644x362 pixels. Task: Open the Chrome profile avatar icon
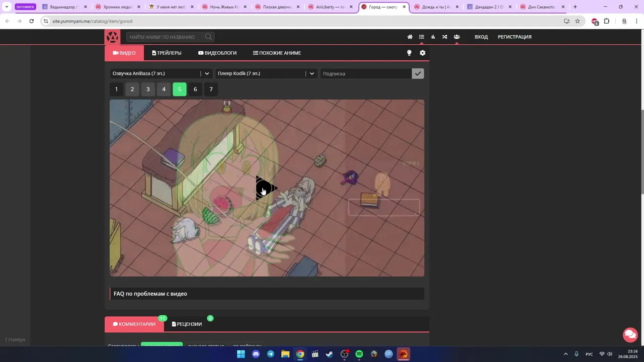pyautogui.click(x=624, y=21)
